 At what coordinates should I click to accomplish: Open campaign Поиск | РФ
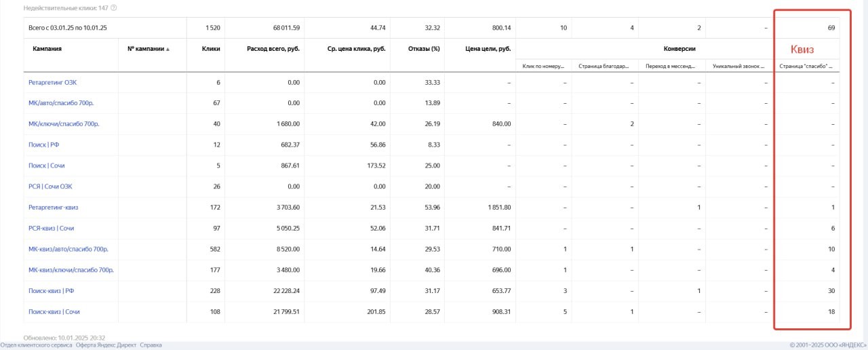coord(44,145)
